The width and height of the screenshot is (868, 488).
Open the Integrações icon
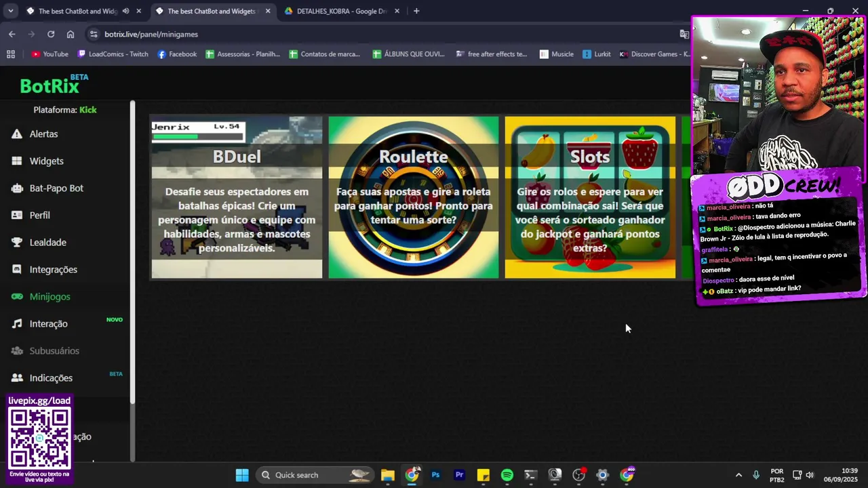16,270
